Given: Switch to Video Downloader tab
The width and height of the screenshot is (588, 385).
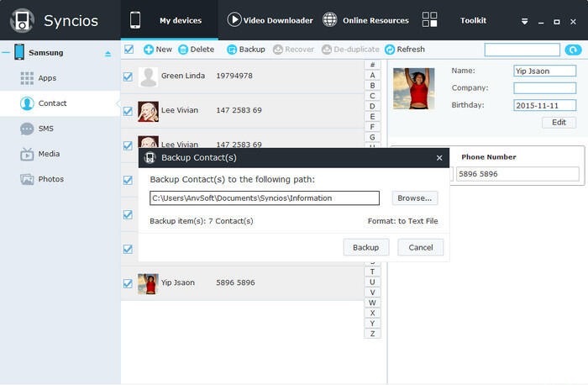Looking at the screenshot, I should pyautogui.click(x=269, y=20).
